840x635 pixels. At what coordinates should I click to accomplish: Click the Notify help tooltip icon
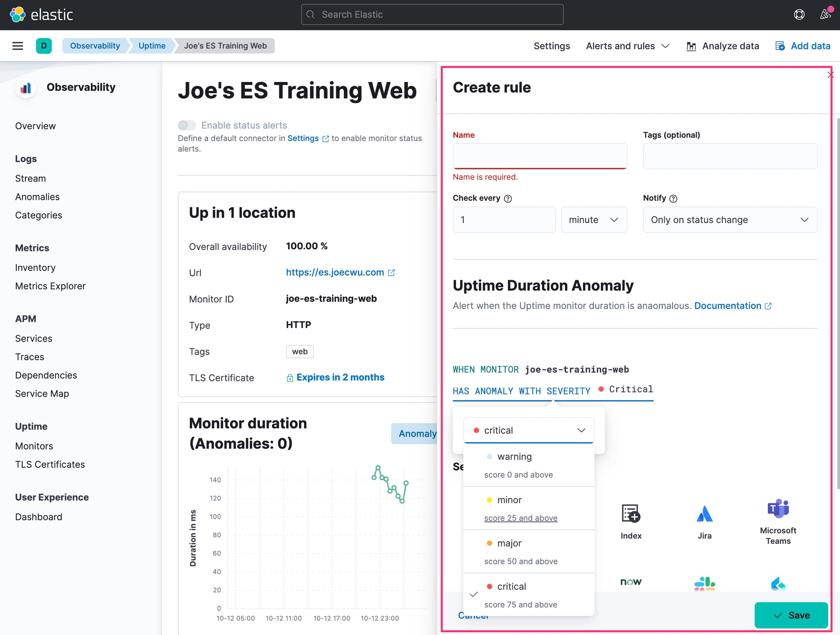tap(673, 199)
